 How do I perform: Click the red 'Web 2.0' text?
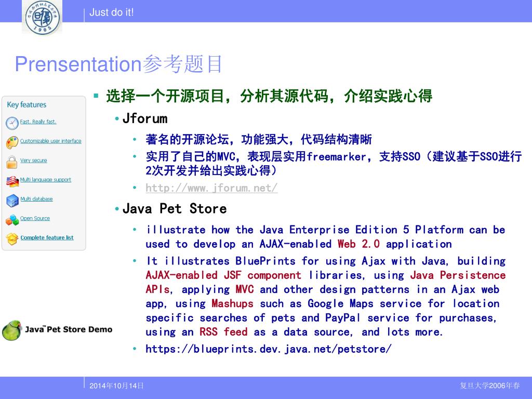point(358,244)
